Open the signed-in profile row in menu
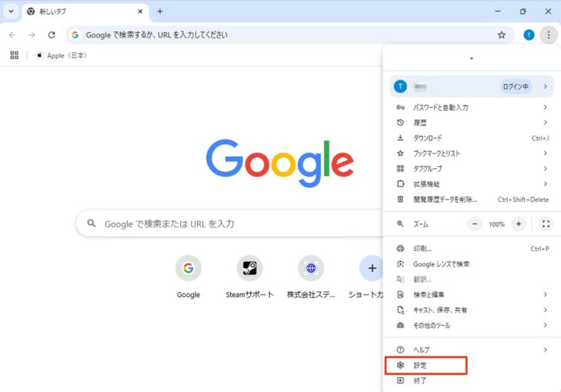Screen dimensions: 561x392 pos(471,87)
